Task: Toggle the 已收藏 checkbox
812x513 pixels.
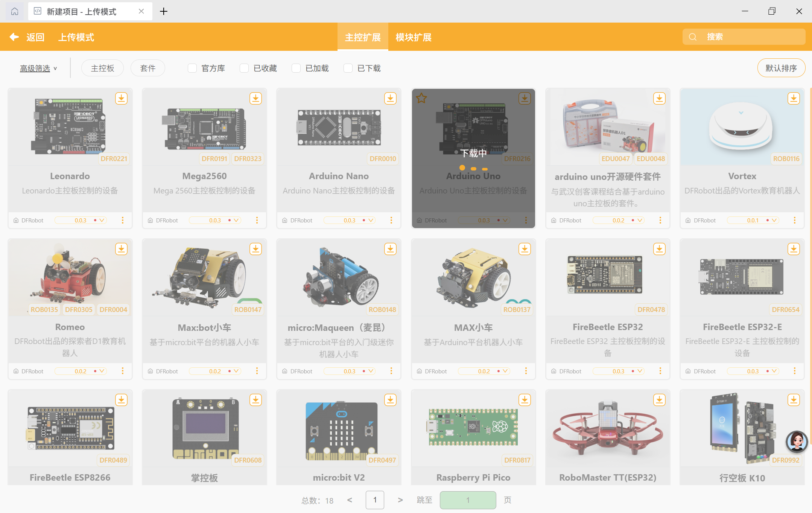Action: pos(244,68)
